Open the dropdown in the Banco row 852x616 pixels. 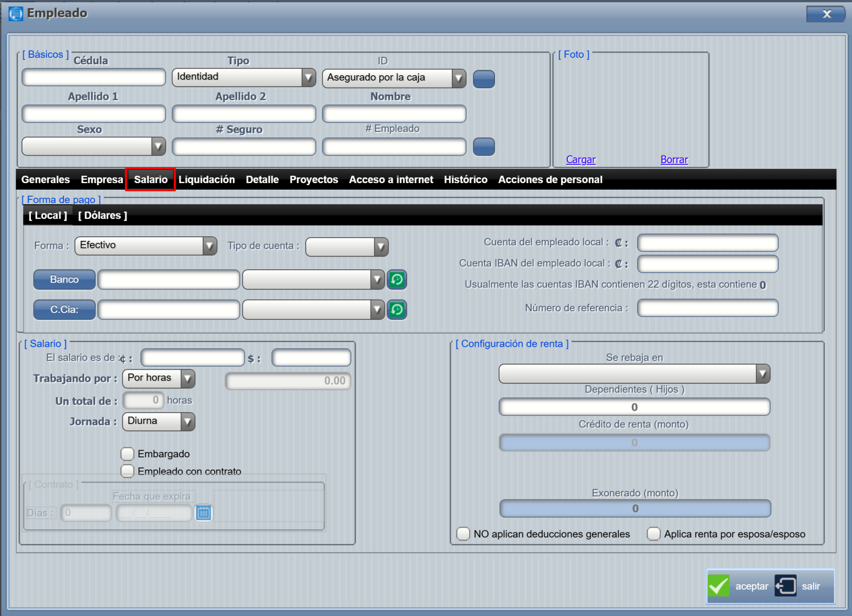pyautogui.click(x=313, y=279)
